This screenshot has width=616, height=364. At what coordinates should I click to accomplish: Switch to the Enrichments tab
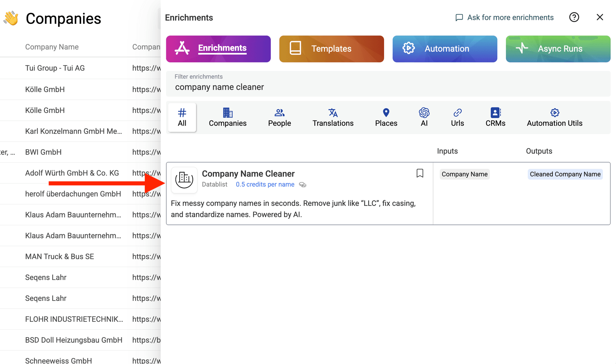coord(218,49)
